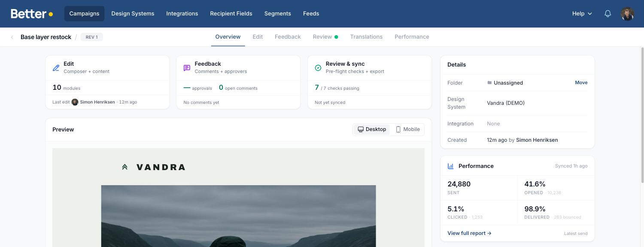Image resolution: width=644 pixels, height=247 pixels.
Task: Select the Overview tab
Action: pyautogui.click(x=228, y=37)
